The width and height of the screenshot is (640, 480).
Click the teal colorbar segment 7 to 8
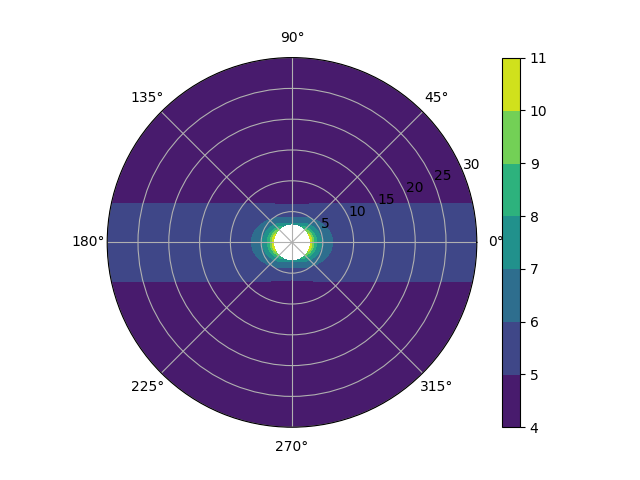[x=511, y=243]
